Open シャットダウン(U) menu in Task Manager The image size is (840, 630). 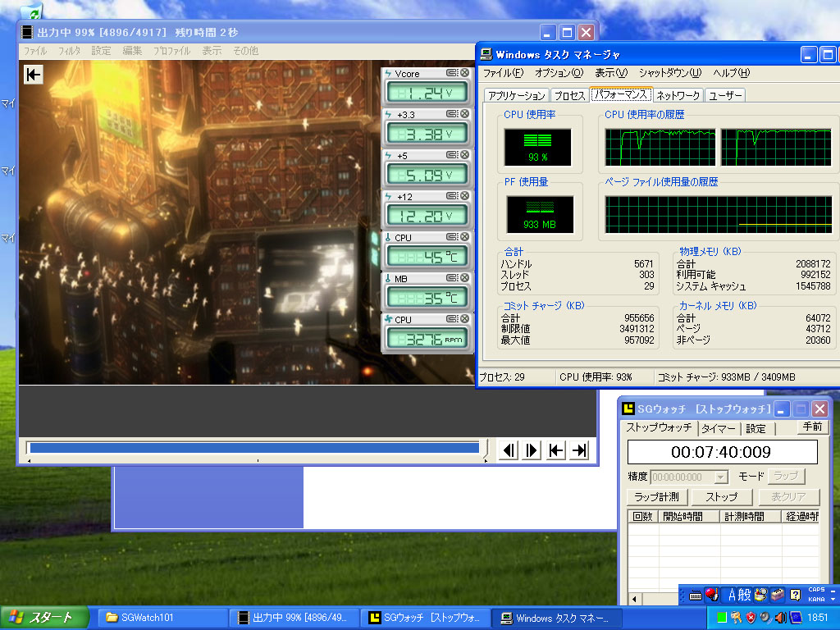669,73
